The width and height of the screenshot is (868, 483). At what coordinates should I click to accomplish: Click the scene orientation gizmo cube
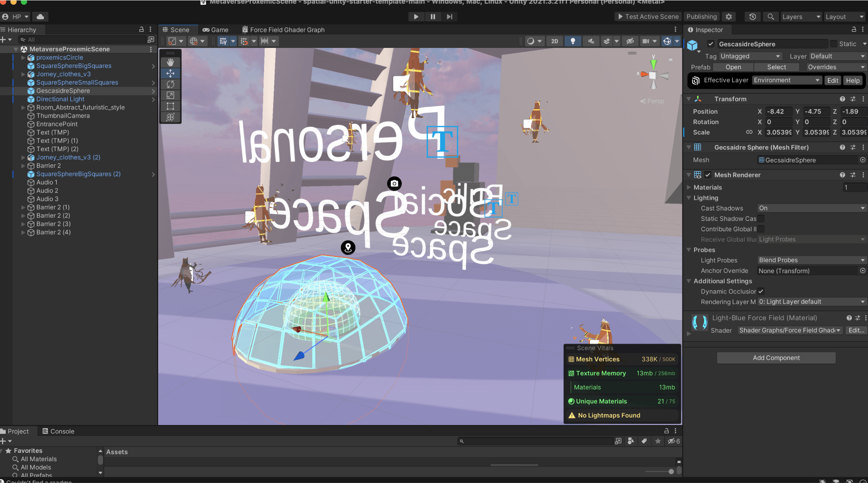pos(652,75)
